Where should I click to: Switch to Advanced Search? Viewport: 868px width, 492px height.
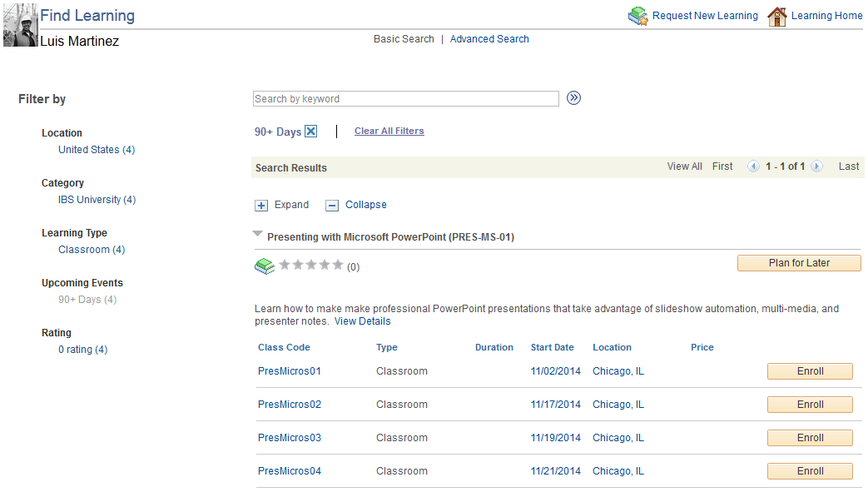489,38
